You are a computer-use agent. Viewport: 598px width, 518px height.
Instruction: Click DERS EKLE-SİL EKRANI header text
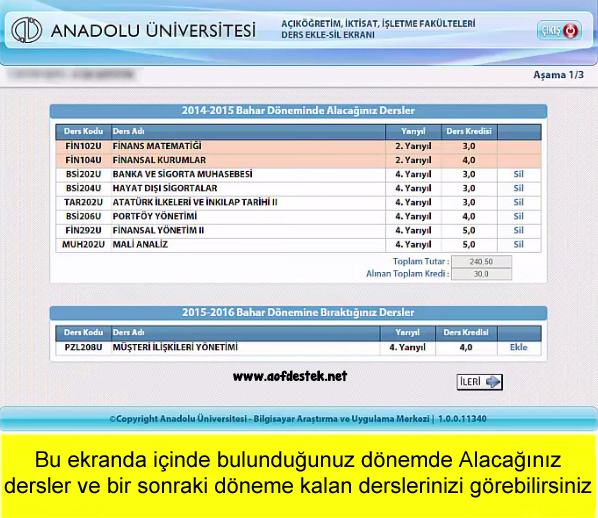(328, 35)
